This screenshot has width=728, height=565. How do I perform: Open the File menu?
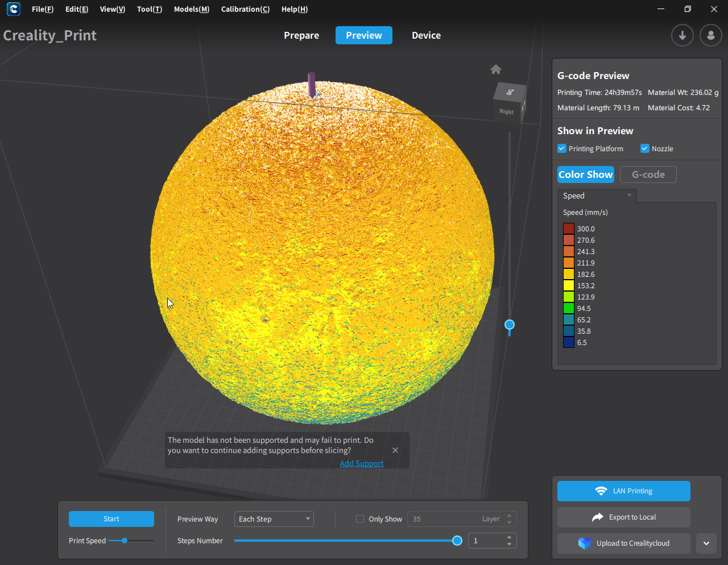click(x=43, y=9)
